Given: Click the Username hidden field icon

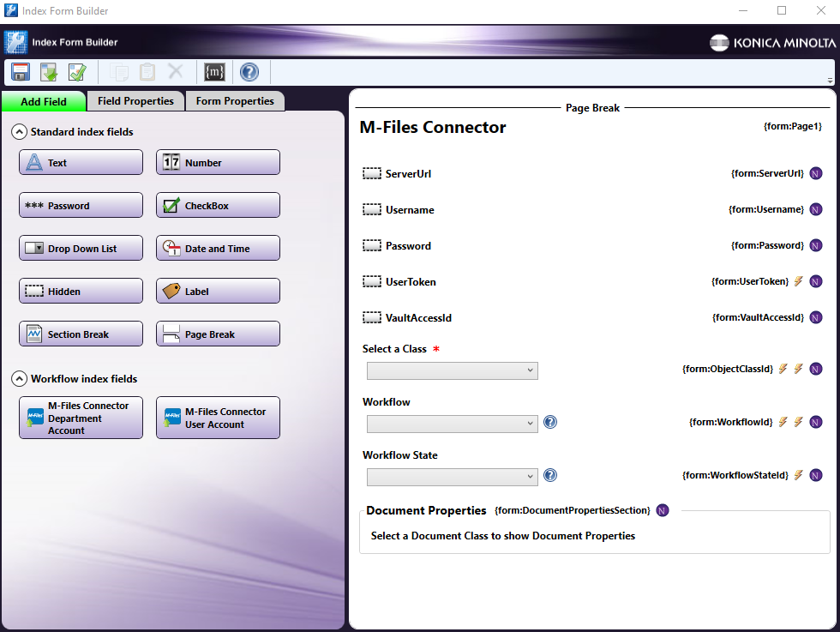Looking at the screenshot, I should 372,209.
